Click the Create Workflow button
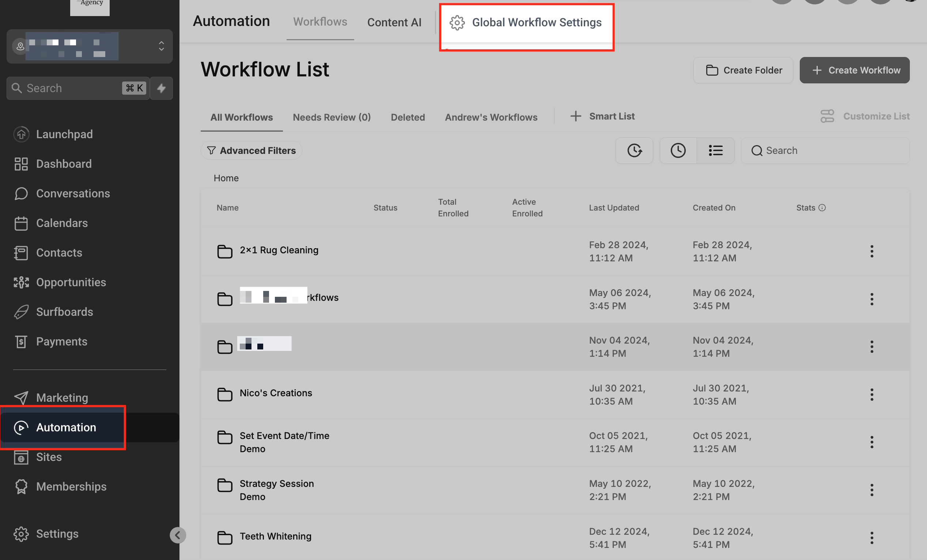 coord(854,70)
